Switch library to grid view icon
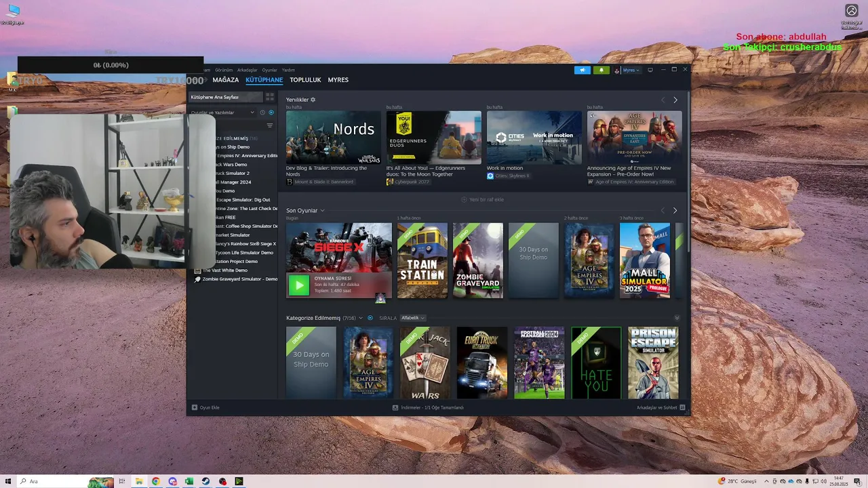Image resolution: width=868 pixels, height=488 pixels. coord(270,97)
